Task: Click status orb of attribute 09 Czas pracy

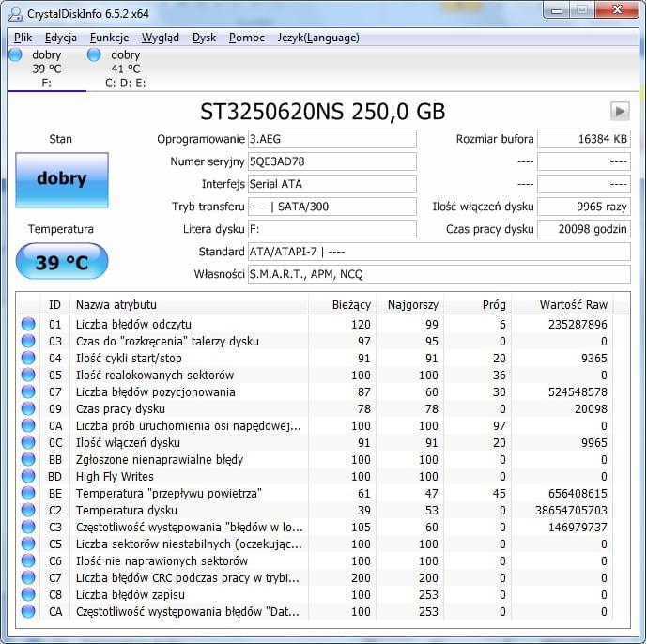Action: click(x=28, y=409)
